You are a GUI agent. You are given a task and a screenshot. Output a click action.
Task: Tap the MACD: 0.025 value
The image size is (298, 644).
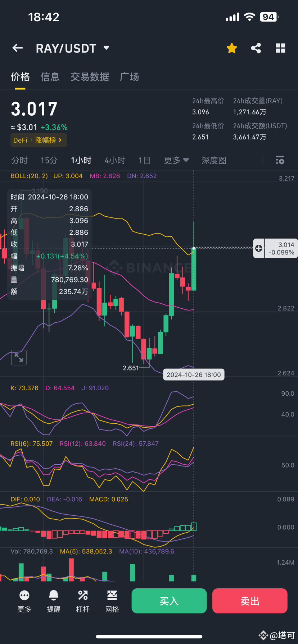(x=109, y=500)
